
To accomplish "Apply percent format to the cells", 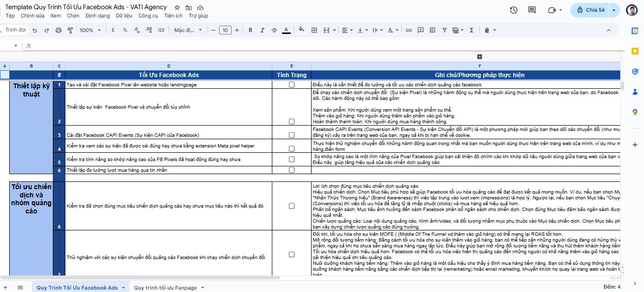I will point(125,30).
